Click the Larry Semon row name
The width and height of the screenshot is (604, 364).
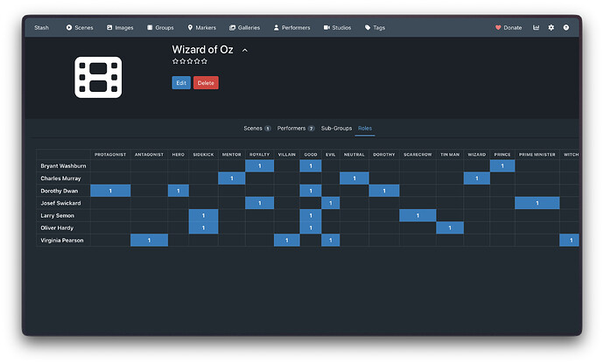coord(57,216)
